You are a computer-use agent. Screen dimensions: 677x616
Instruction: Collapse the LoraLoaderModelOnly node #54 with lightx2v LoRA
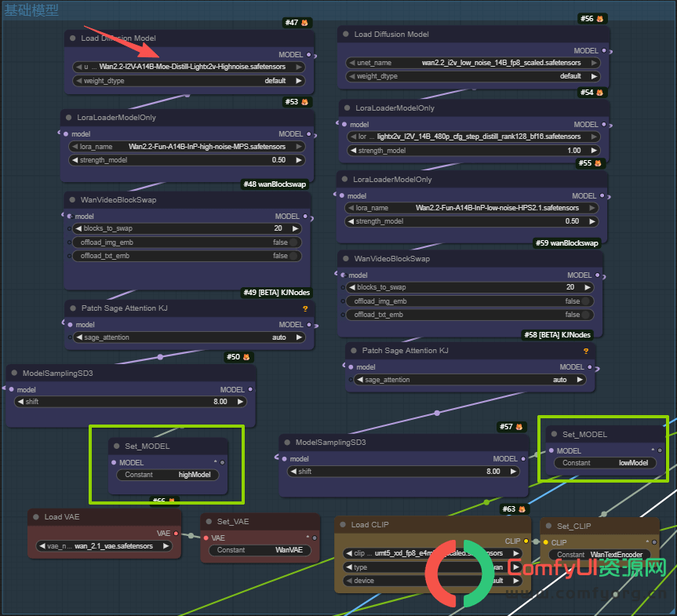click(x=348, y=108)
